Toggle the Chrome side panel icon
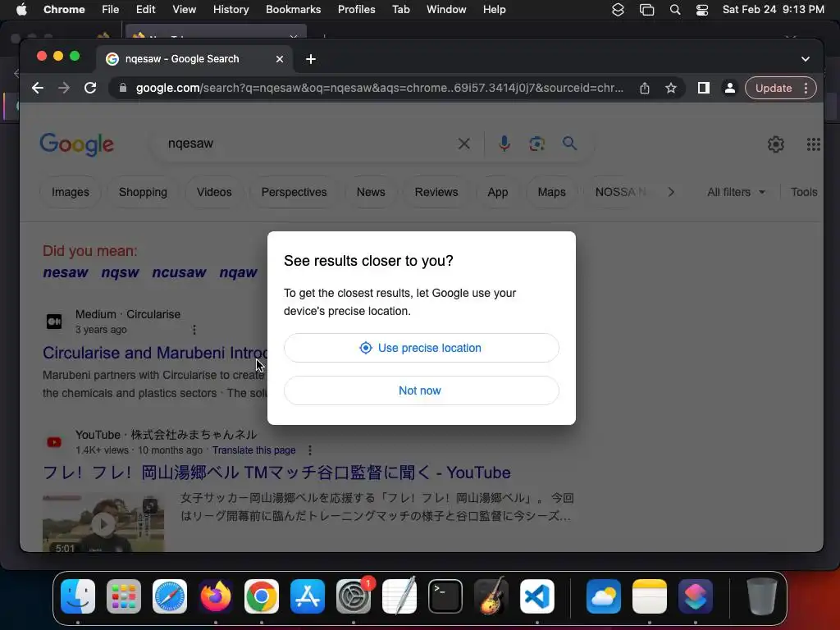Image resolution: width=840 pixels, height=630 pixels. pos(703,88)
